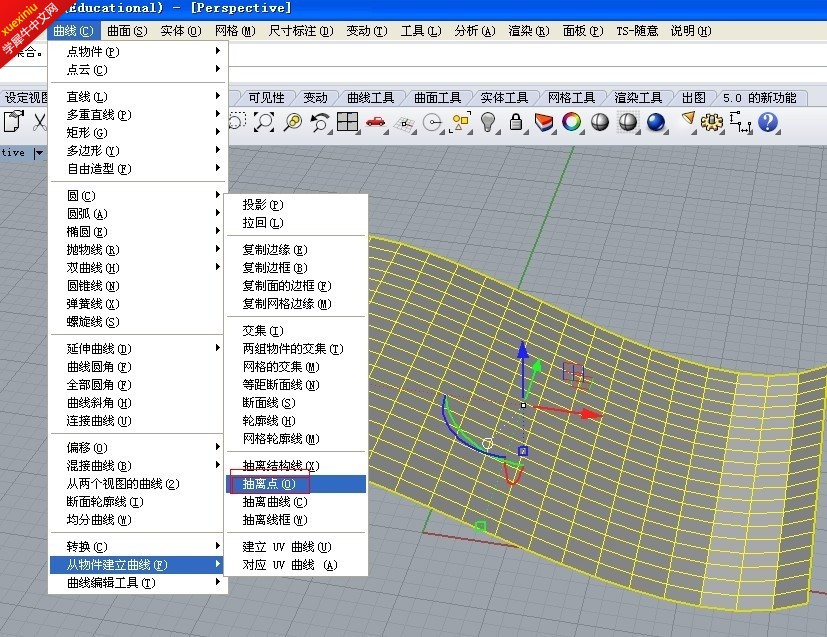
Task: Switch to the 网格工具 toolbar tab
Action: click(x=571, y=98)
